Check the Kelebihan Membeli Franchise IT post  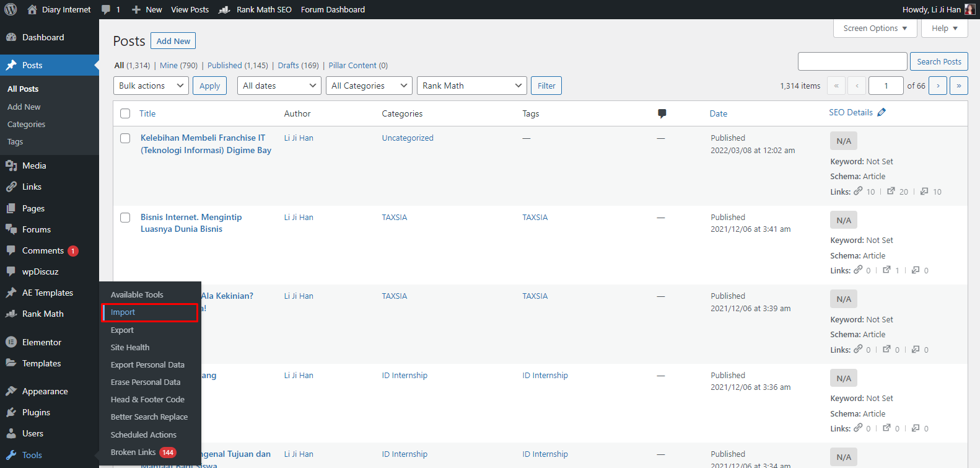click(125, 138)
